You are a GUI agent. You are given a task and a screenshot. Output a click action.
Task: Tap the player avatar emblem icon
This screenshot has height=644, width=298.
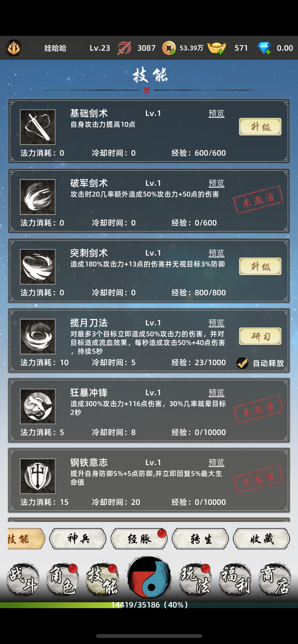coord(14,48)
